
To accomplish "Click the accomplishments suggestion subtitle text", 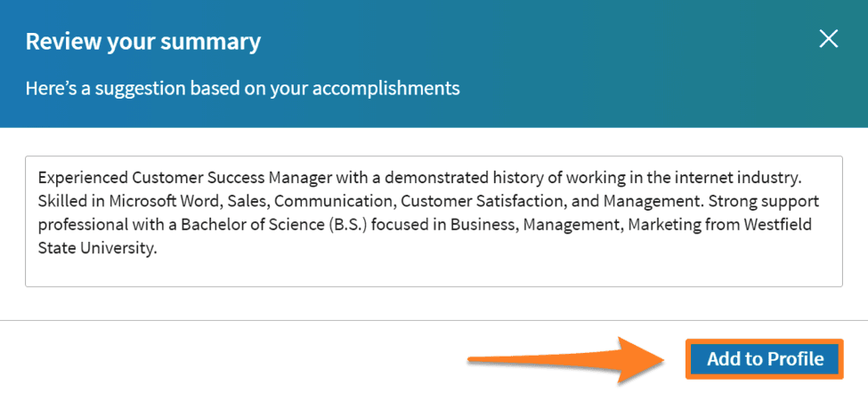I will click(x=242, y=88).
